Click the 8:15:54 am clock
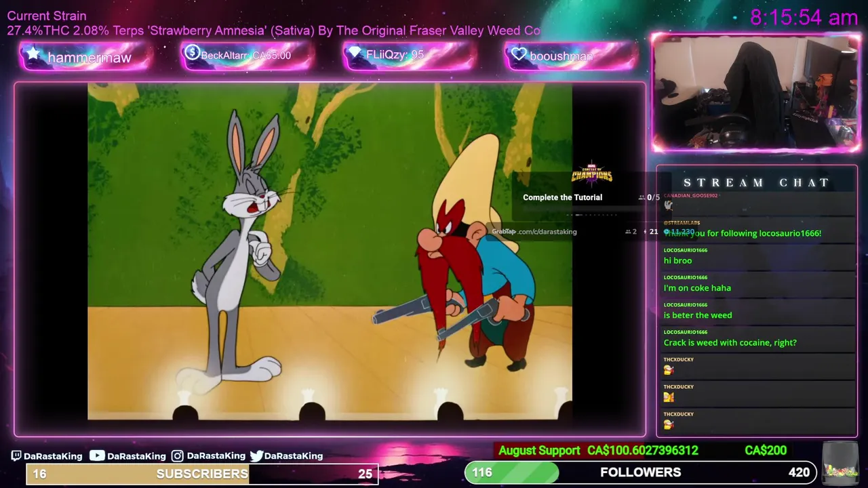This screenshot has height=488, width=868. tap(804, 18)
